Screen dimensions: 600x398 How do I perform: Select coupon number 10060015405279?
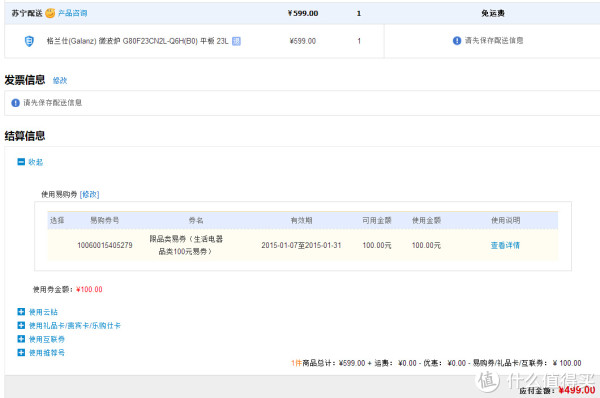105,245
